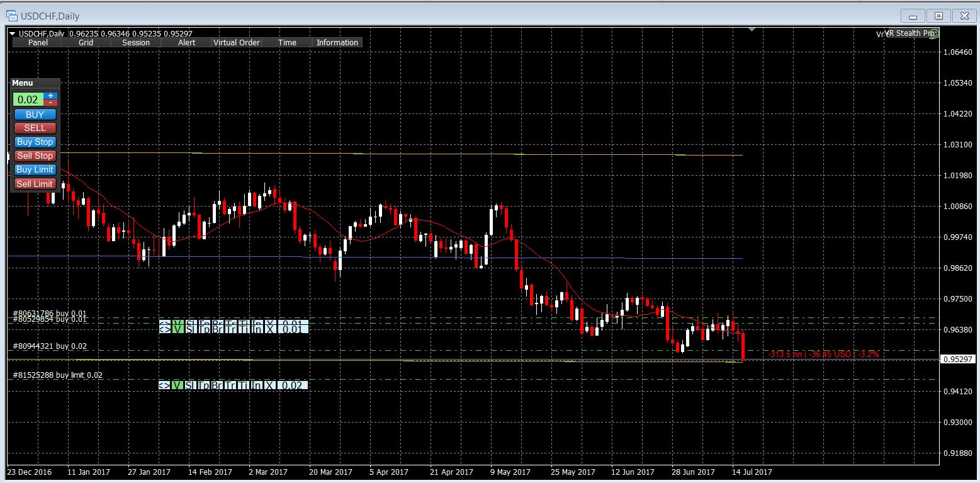Screen dimensions: 980x483
Task: Click the Ti button on the 0.02 order bar
Action: [244, 385]
